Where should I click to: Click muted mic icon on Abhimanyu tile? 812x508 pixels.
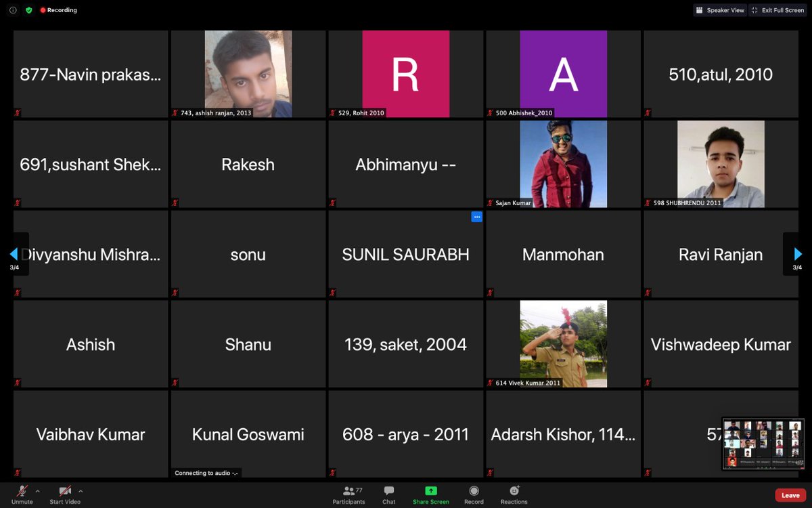[333, 203]
